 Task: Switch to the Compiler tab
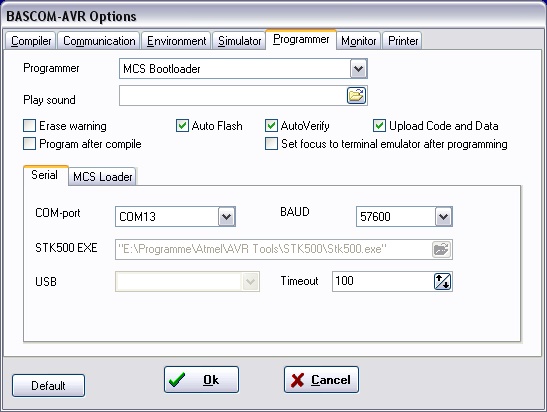pyautogui.click(x=31, y=41)
